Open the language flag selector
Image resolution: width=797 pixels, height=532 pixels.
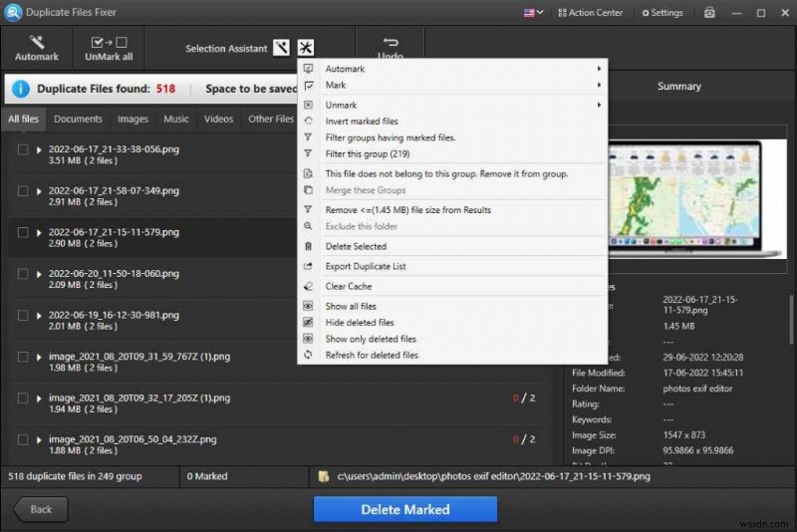[533, 13]
